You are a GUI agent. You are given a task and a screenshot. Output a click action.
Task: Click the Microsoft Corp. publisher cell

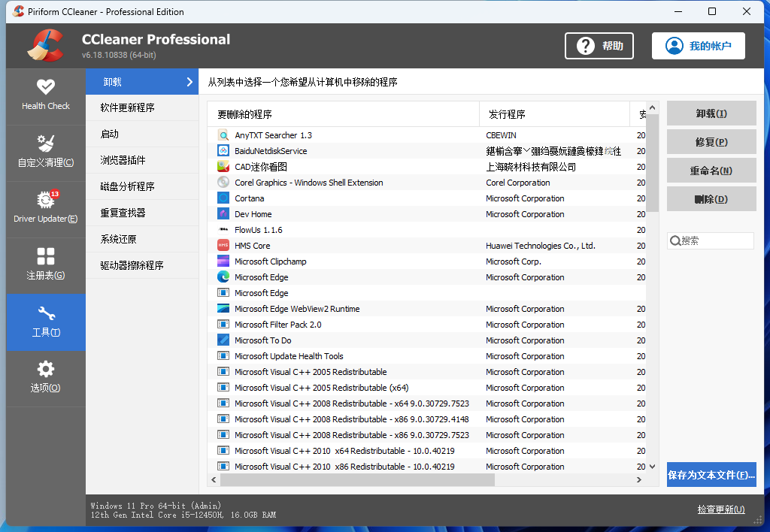click(513, 261)
